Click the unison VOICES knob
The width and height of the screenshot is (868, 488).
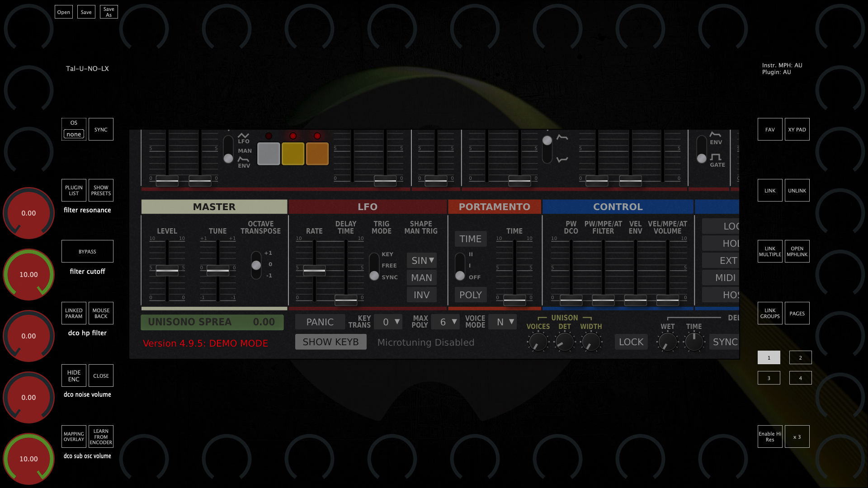pyautogui.click(x=538, y=342)
